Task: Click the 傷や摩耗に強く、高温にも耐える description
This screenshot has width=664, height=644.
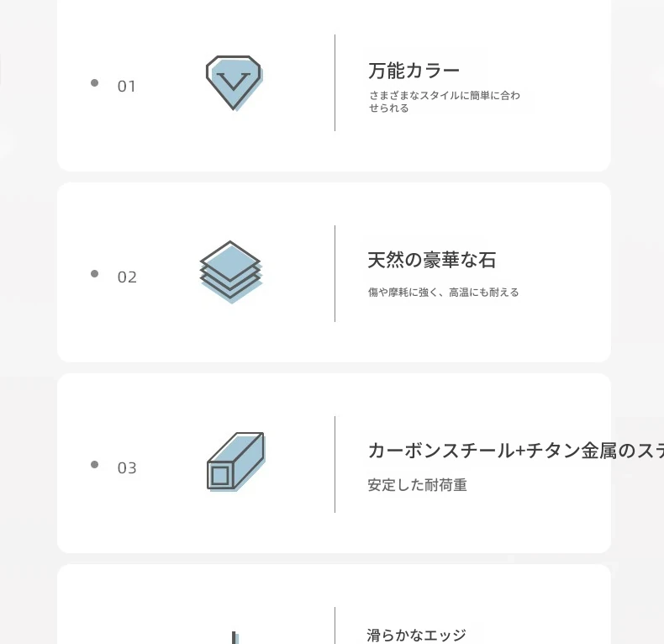Action: pyautogui.click(x=443, y=293)
